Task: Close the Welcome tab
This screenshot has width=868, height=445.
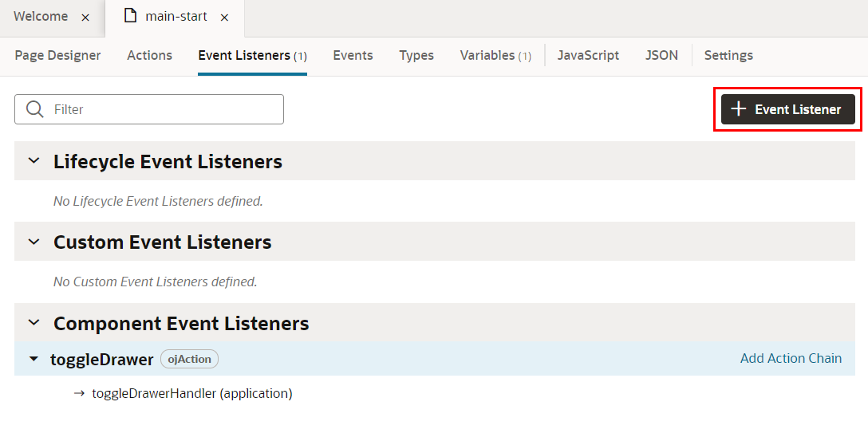Action: click(85, 17)
